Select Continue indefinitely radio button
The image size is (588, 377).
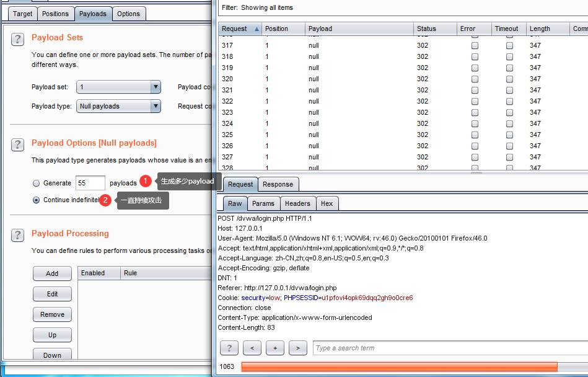[37, 200]
